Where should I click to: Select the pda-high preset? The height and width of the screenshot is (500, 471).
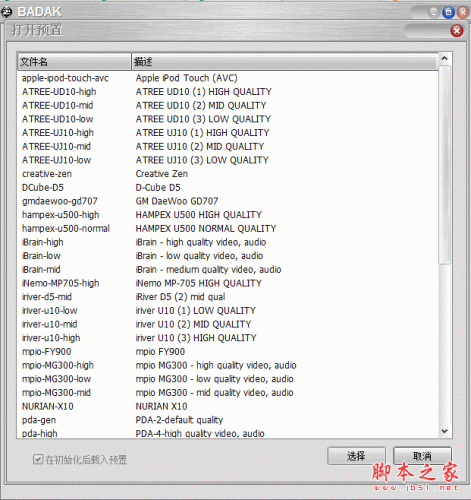tap(39, 433)
